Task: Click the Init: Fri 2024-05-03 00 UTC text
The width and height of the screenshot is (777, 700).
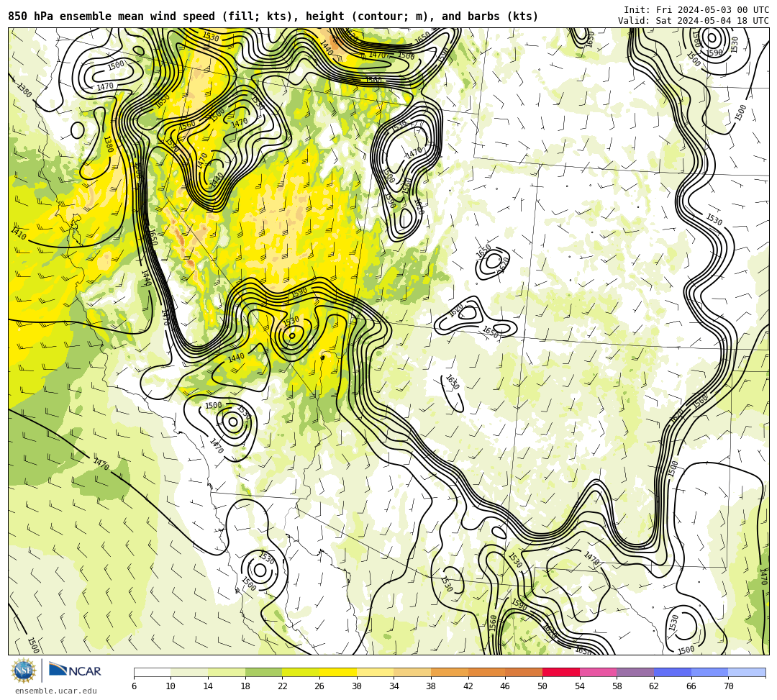Action: pos(696,10)
